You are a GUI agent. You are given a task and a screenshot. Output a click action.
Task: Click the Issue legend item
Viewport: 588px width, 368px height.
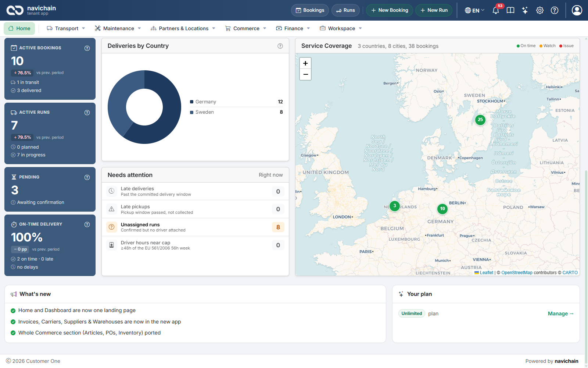point(566,46)
